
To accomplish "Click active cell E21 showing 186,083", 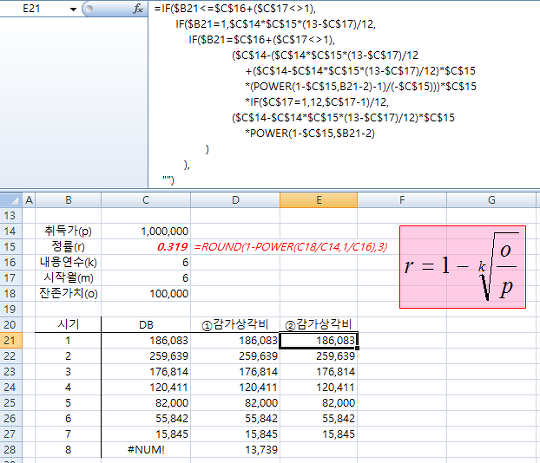I will pyautogui.click(x=319, y=340).
